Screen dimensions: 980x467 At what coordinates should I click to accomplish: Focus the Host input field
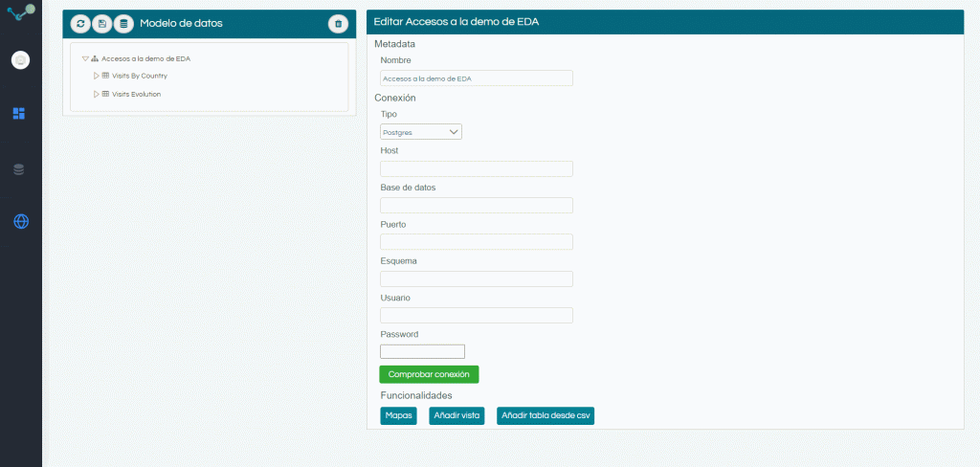tap(477, 168)
